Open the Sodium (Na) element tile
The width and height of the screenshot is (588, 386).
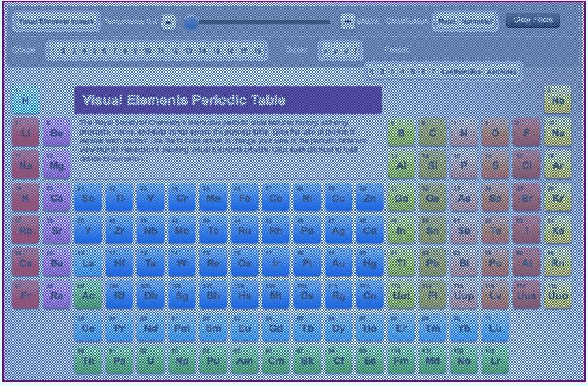tap(25, 165)
